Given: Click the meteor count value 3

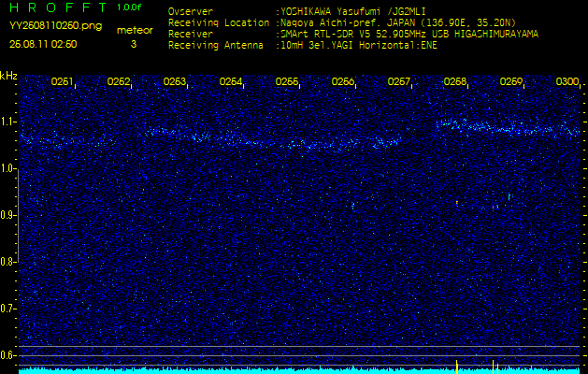Looking at the screenshot, I should 134,44.
